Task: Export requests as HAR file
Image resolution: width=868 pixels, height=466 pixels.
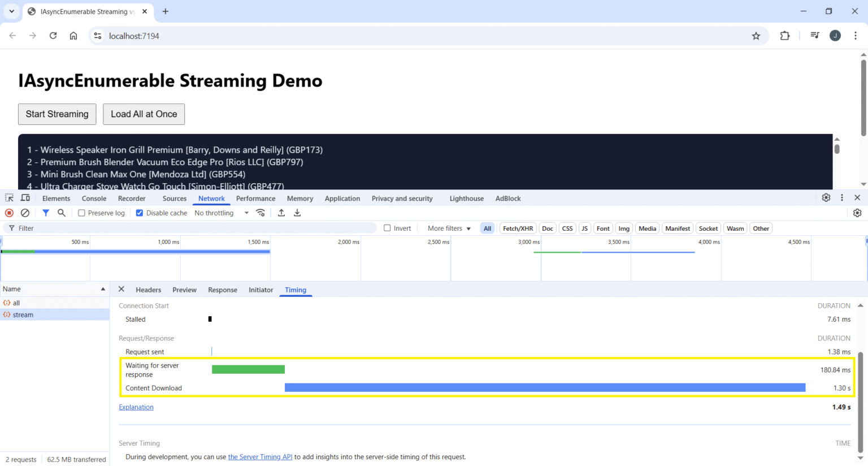Action: [297, 213]
